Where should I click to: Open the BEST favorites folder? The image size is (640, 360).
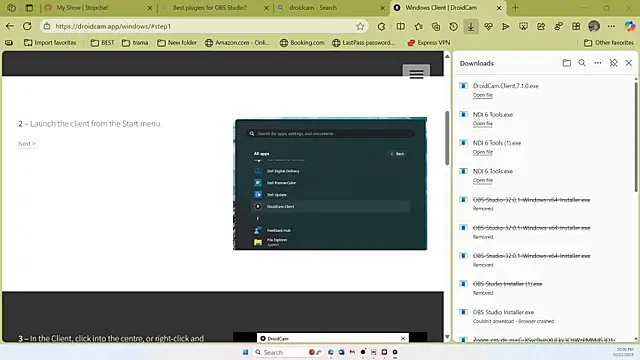pos(102,42)
